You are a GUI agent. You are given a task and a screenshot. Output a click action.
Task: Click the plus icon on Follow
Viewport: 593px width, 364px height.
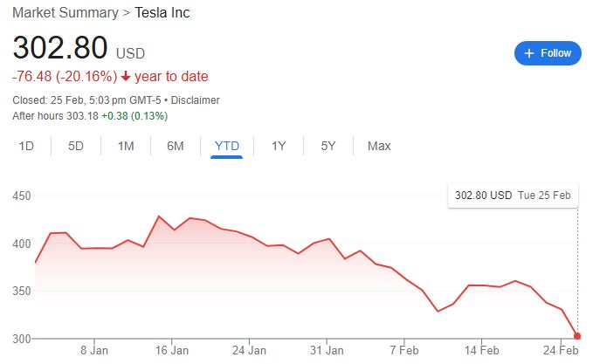(x=528, y=53)
